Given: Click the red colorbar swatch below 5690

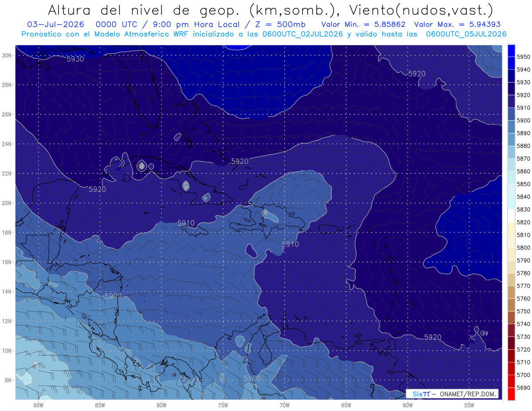Looking at the screenshot, I should 511,394.
